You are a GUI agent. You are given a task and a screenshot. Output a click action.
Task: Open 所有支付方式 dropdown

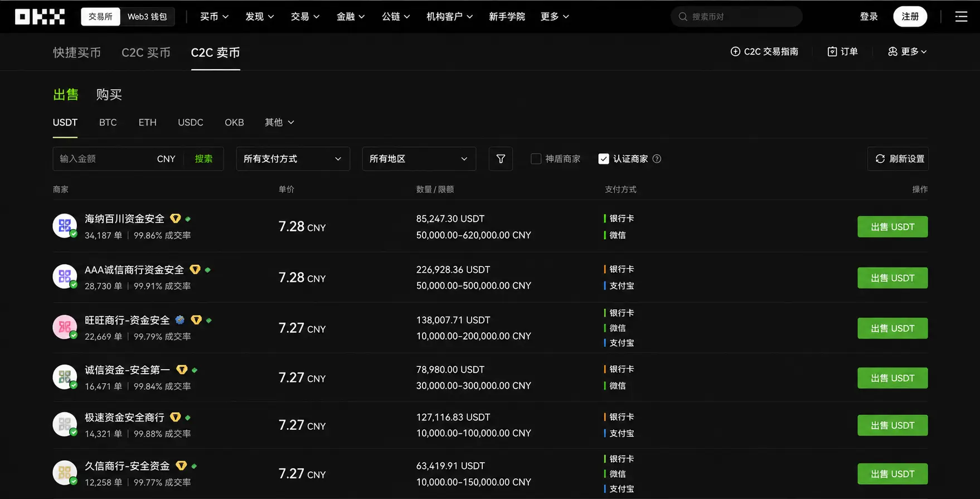click(293, 159)
